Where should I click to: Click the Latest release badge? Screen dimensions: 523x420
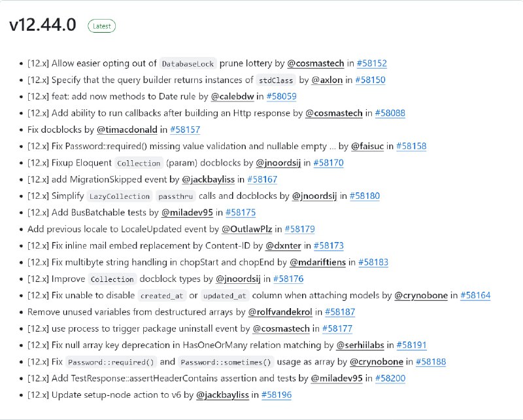[101, 26]
